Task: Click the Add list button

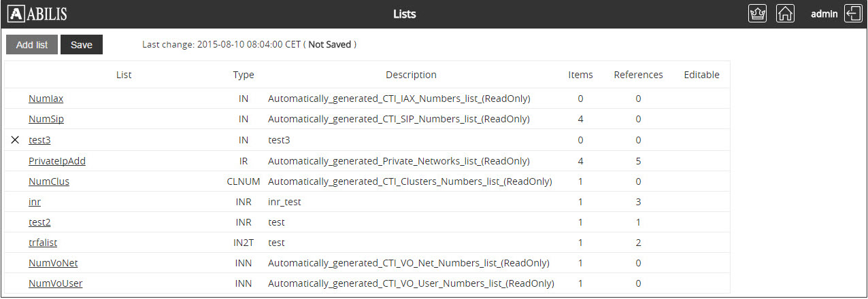Action: [x=32, y=45]
